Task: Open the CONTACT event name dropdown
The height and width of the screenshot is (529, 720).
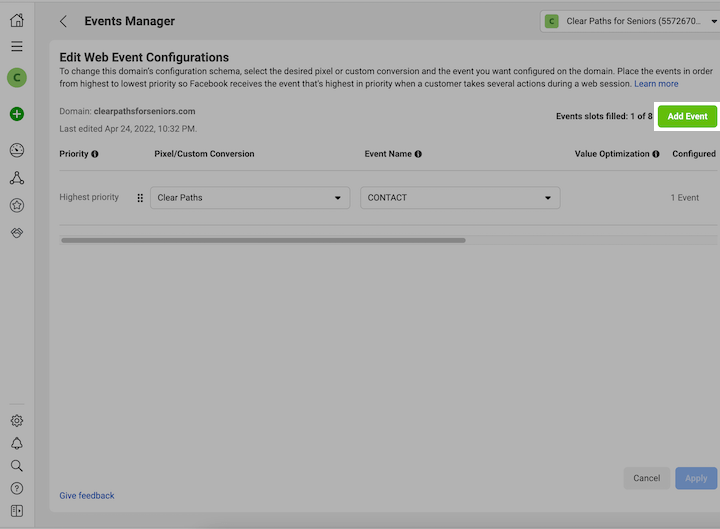Action: [460, 198]
